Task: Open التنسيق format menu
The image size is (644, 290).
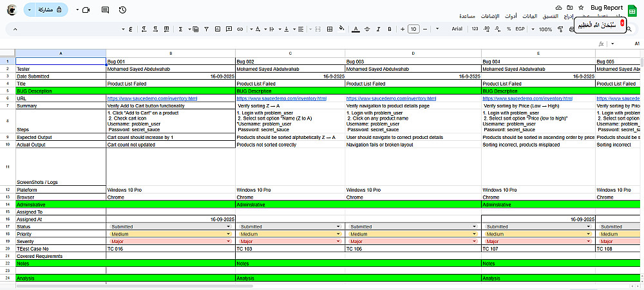Action: [551, 17]
